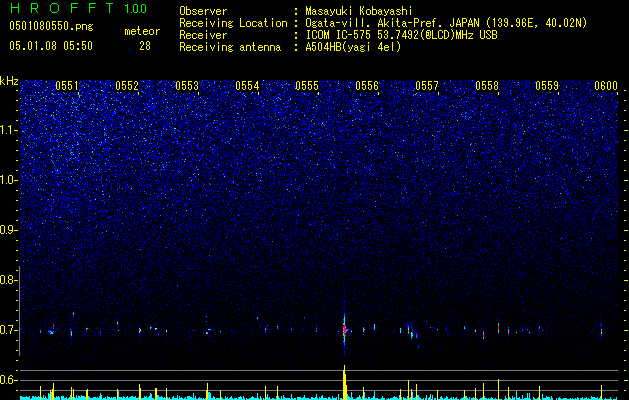This screenshot has height=400, width=629.
Task: Click the 0.9 kHz frequency label
Action: (x=7, y=230)
